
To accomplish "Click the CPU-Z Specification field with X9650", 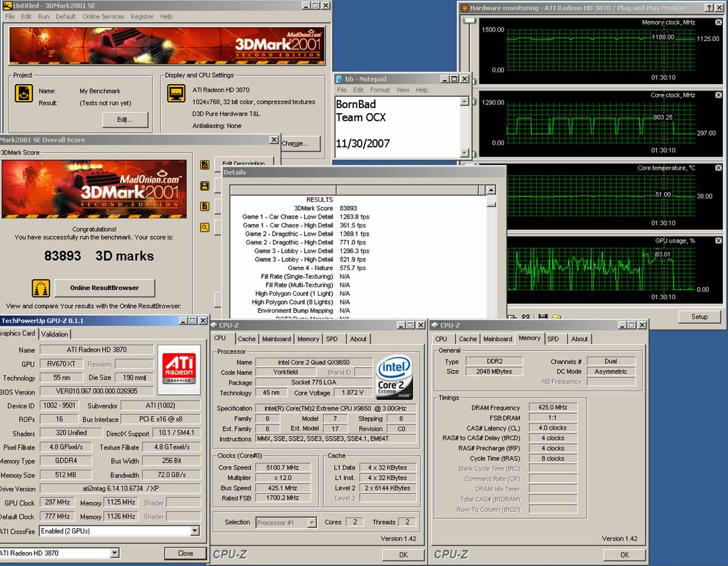I will 335,408.
